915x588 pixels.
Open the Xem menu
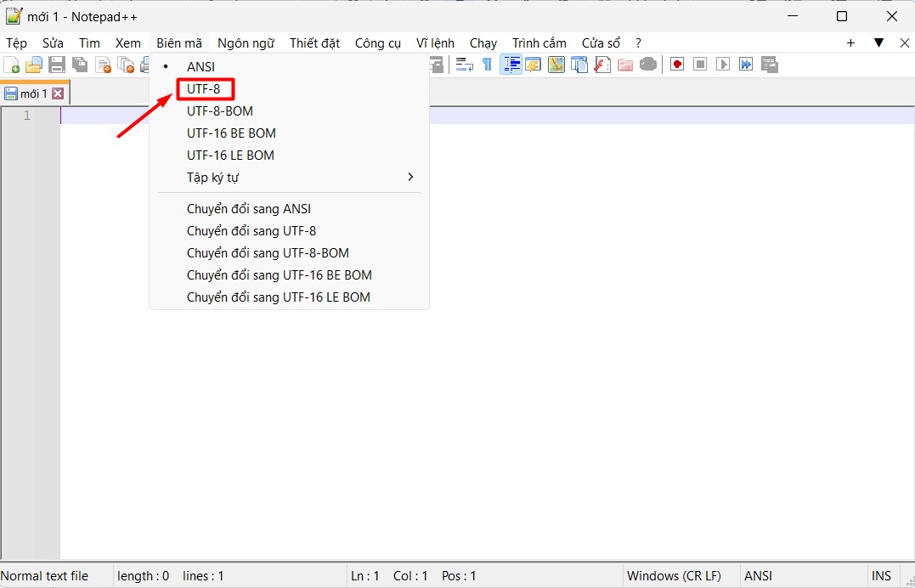[x=127, y=43]
